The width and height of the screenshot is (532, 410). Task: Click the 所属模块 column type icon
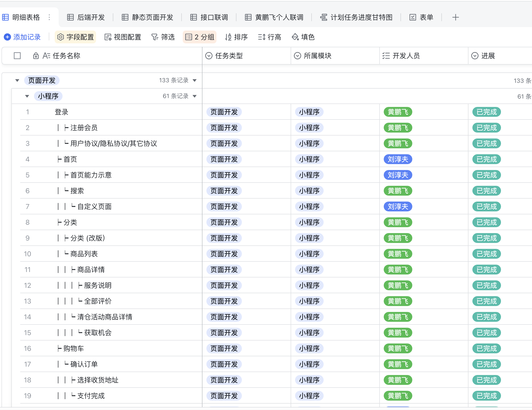tap(297, 56)
